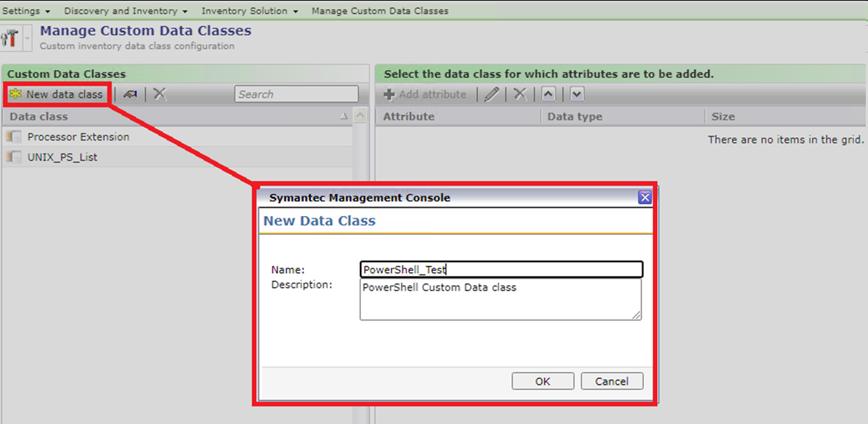This screenshot has height=424, width=868.
Task: Open the Settings menu
Action: [x=26, y=10]
